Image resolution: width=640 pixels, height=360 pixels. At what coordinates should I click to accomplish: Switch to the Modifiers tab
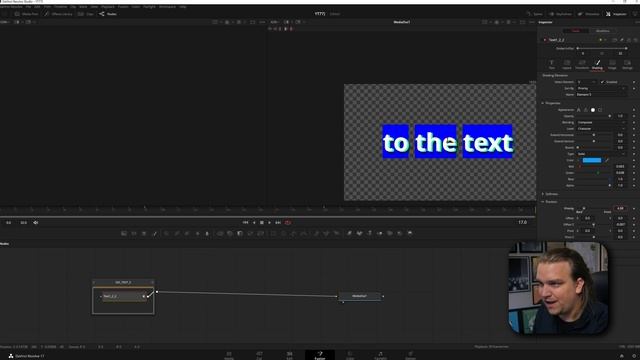coord(602,31)
